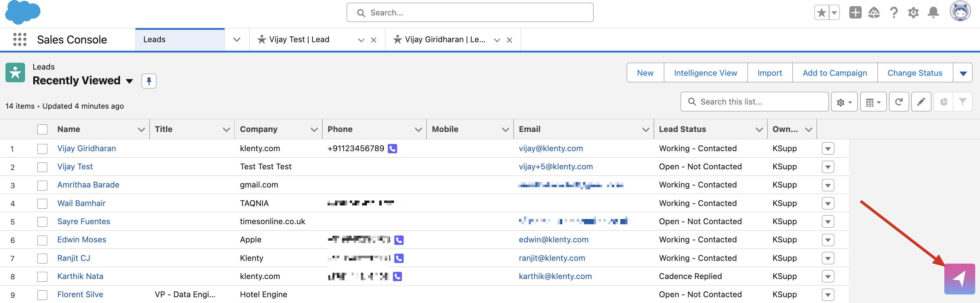Click phone dialer icon for Ranjit CJ

[x=399, y=258]
